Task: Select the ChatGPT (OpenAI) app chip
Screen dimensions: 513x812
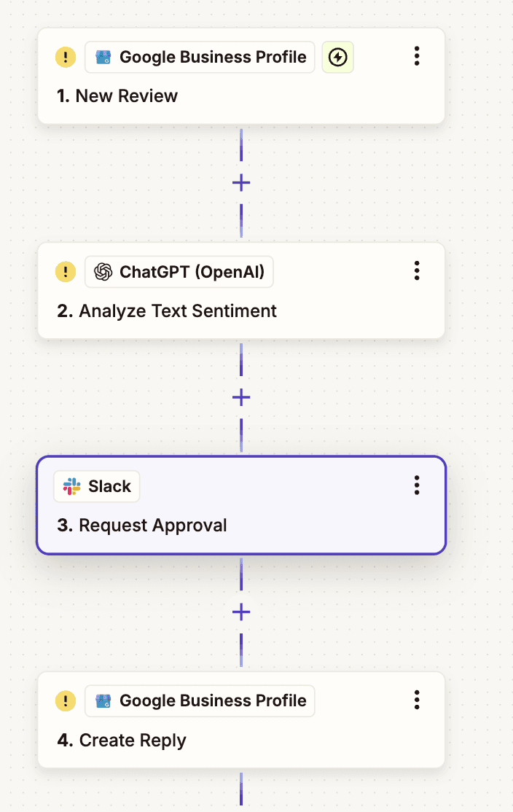Action: (x=179, y=272)
